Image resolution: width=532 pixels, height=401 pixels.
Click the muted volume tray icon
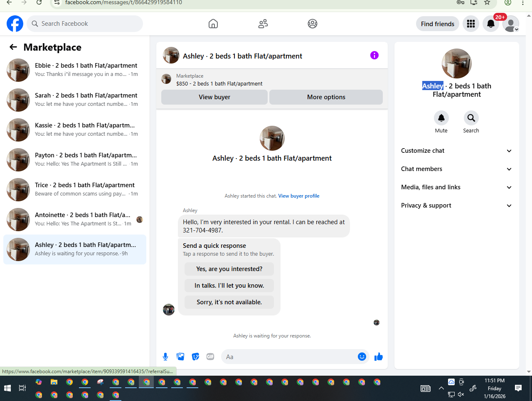pyautogui.click(x=461, y=394)
